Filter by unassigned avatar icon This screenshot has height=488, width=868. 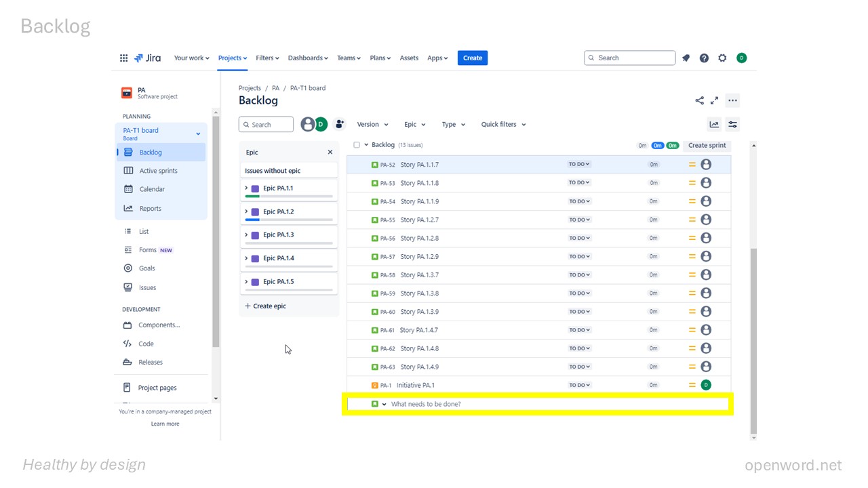coord(308,124)
